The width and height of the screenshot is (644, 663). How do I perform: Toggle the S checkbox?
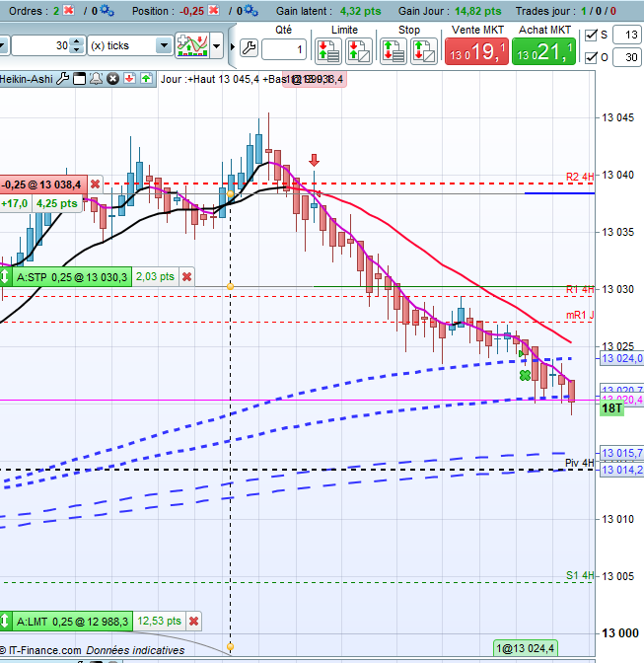(591, 35)
